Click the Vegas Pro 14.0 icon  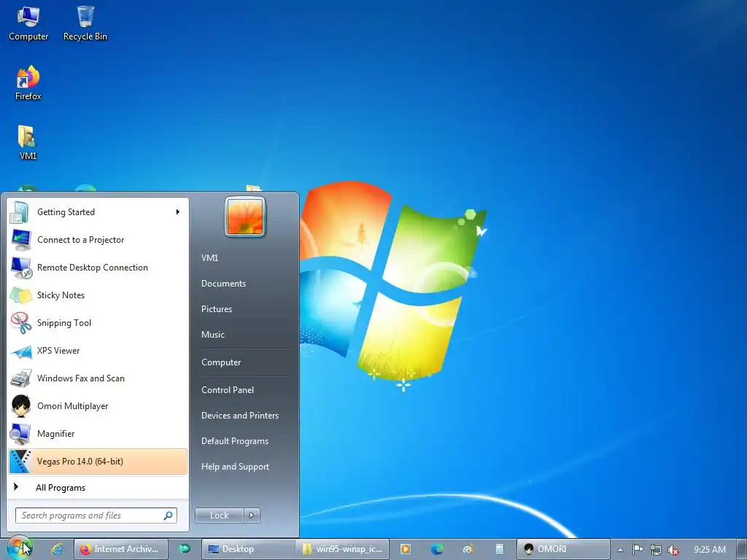[21, 461]
